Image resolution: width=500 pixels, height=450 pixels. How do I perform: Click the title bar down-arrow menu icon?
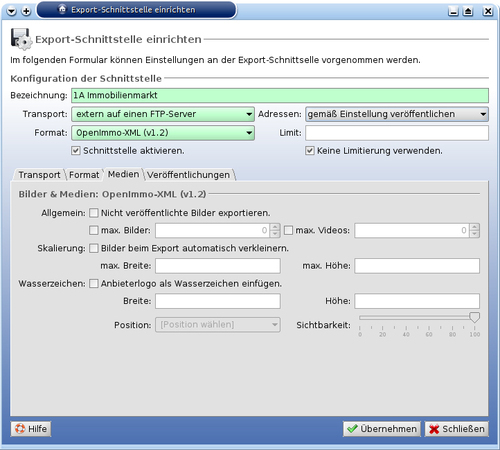tap(12, 11)
